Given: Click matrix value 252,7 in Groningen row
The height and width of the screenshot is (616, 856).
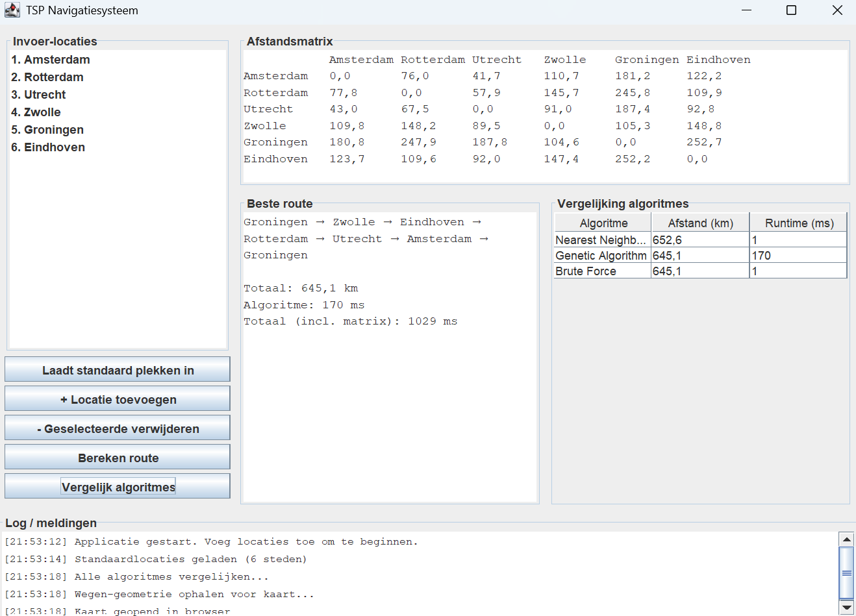Looking at the screenshot, I should point(704,142).
